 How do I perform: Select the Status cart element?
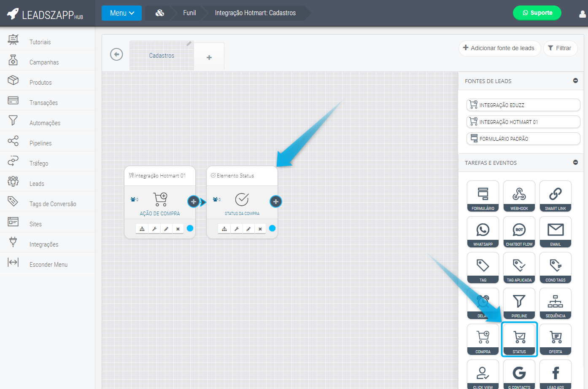pyautogui.click(x=519, y=339)
